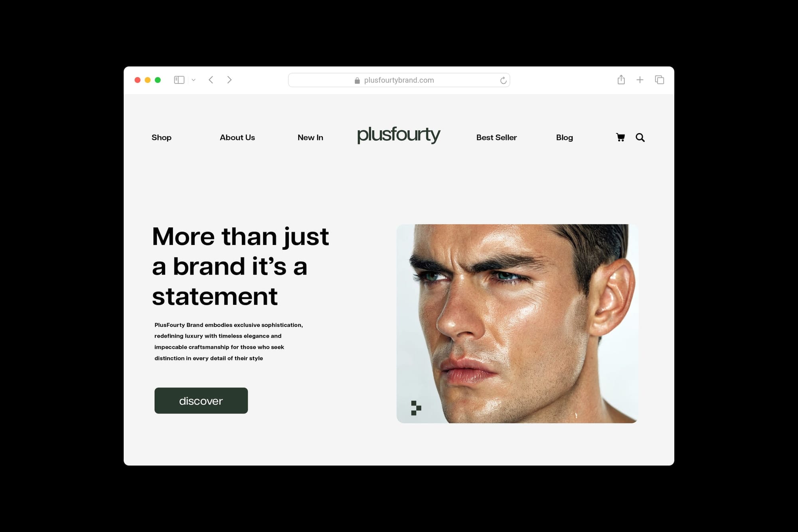Visit the Blog link
This screenshot has width=798, height=532.
[565, 137]
